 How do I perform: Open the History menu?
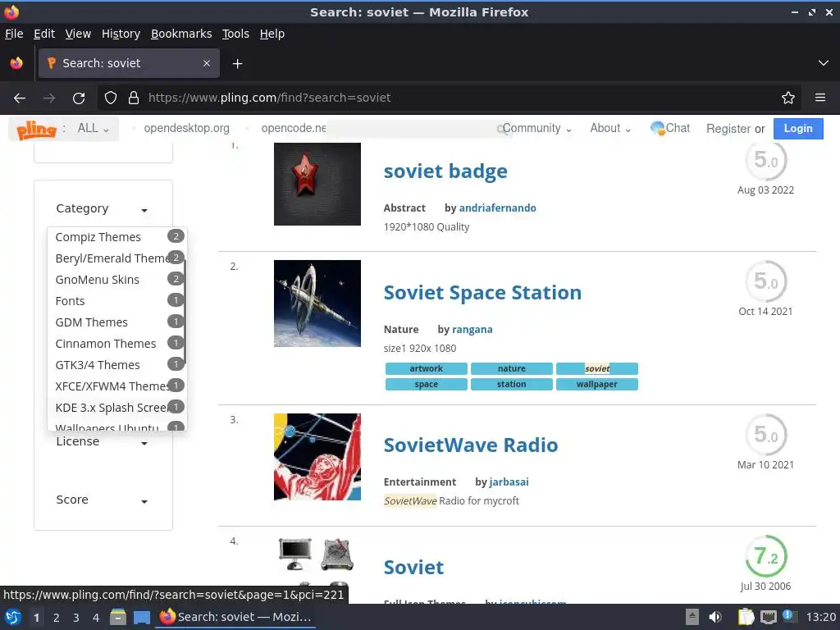coord(121,34)
